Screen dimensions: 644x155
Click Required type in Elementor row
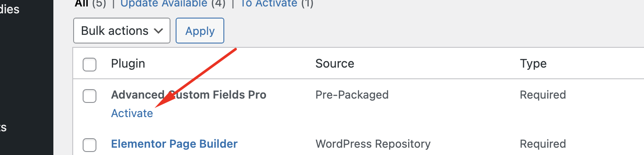tap(543, 144)
